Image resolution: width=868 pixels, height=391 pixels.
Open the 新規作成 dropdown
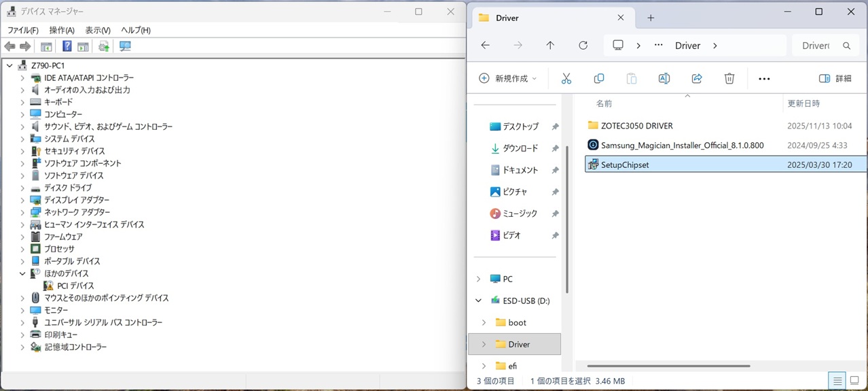click(508, 79)
